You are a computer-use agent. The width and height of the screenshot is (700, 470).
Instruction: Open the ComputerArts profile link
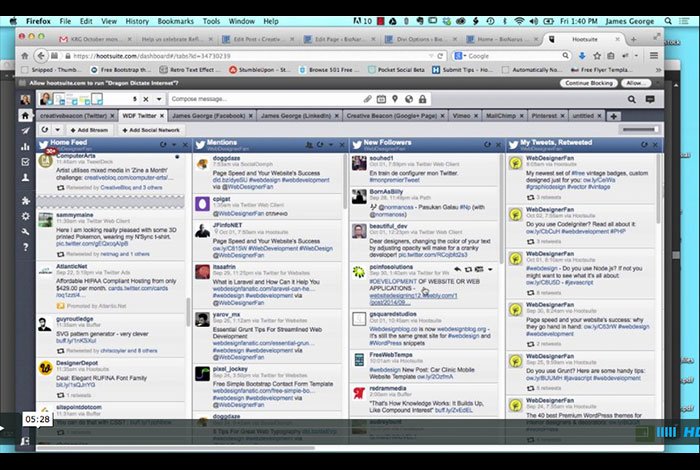point(76,155)
